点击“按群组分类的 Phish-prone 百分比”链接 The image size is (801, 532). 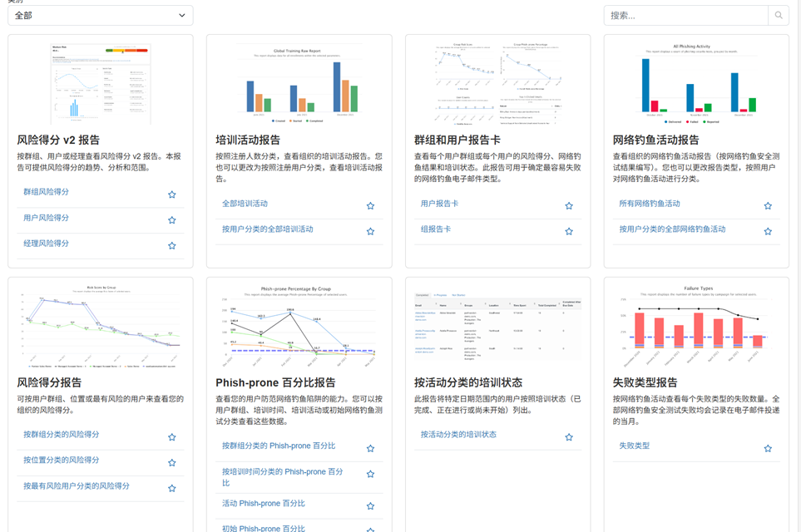(279, 446)
